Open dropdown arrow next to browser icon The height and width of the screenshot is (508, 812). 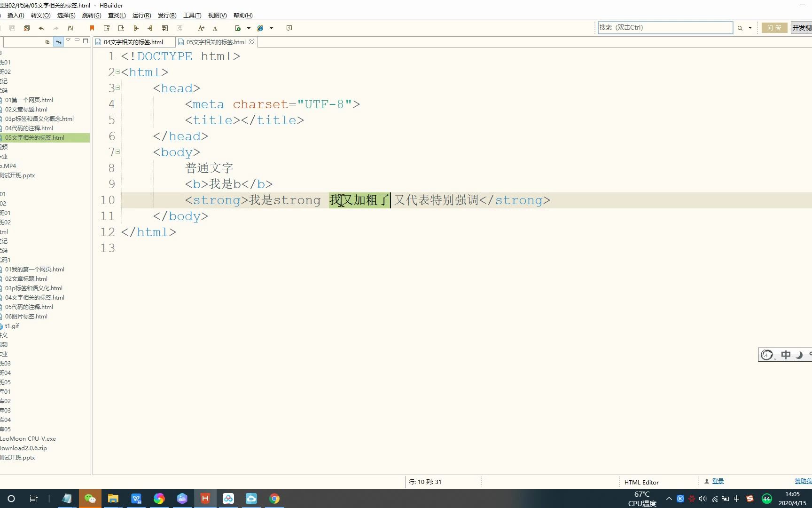271,28
